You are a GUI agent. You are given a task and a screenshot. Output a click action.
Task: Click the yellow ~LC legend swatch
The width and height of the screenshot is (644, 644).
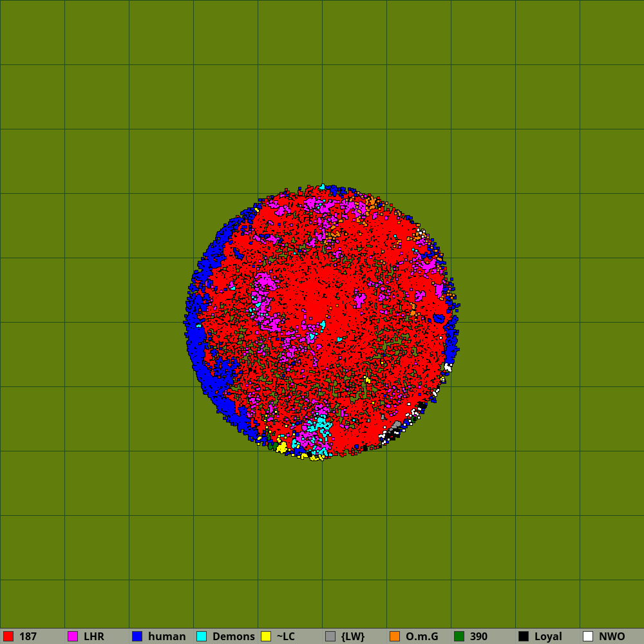[266, 636]
